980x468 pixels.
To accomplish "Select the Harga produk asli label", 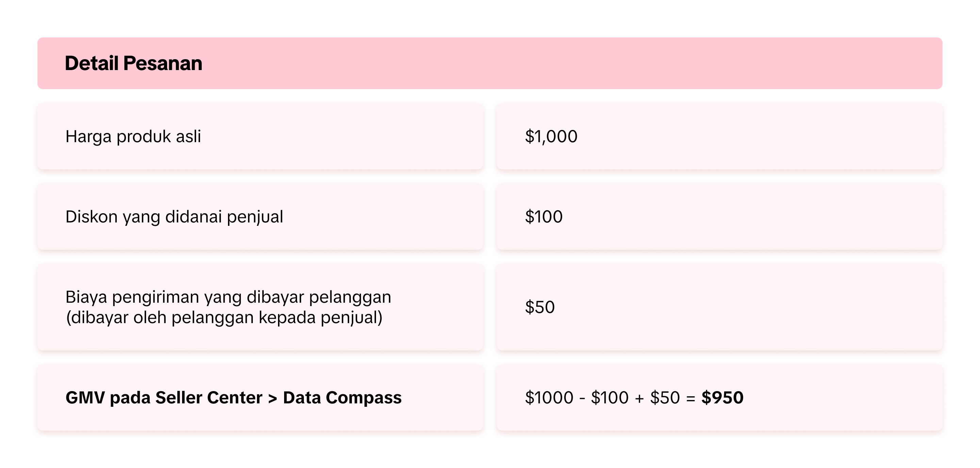I will 133,136.
